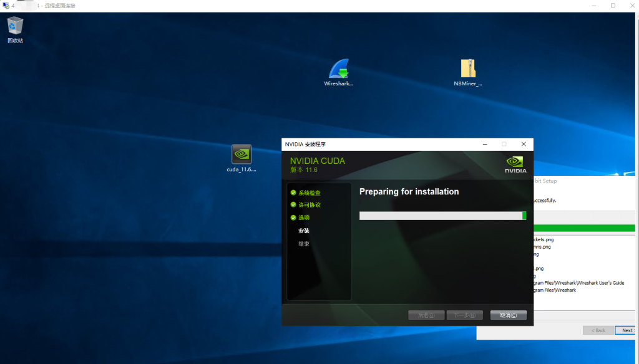
Task: Minimize the NVIDIA installer window
Action: (x=485, y=144)
